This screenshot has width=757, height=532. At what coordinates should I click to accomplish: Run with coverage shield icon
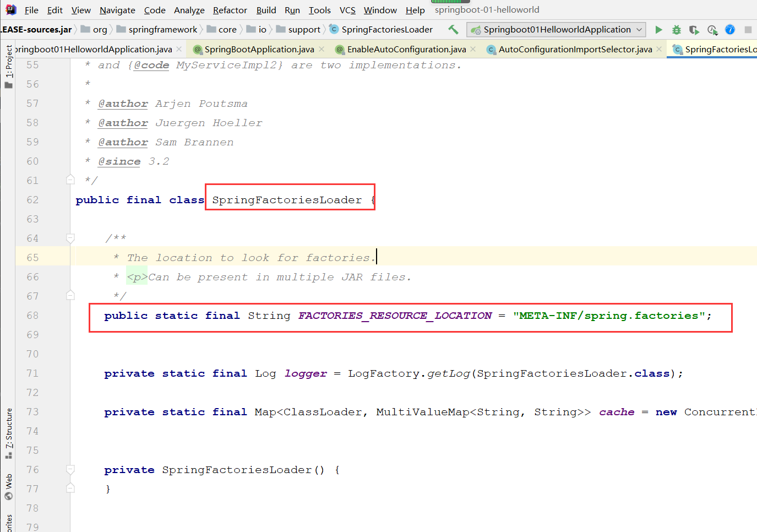pyautogui.click(x=694, y=30)
